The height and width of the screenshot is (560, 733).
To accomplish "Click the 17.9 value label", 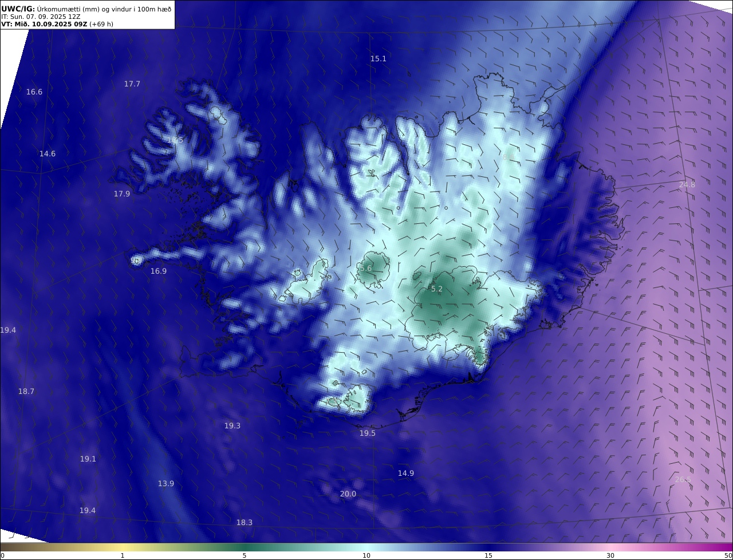I will [122, 194].
